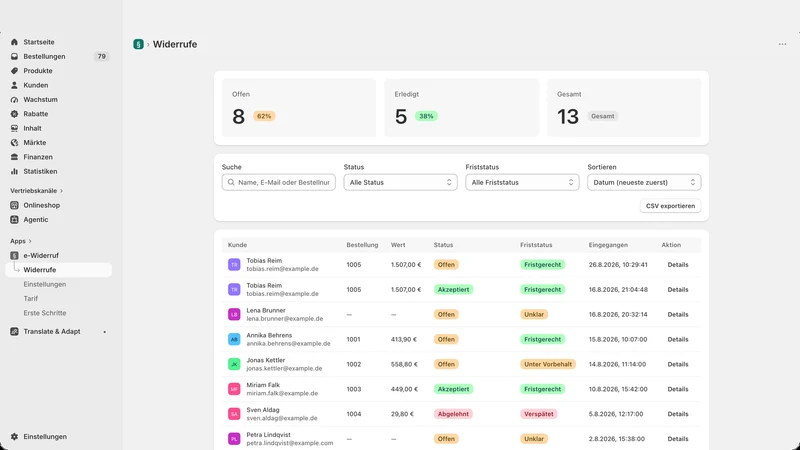Click Lena Brunner's LB avatar
This screenshot has width=800, height=450.
tap(234, 314)
